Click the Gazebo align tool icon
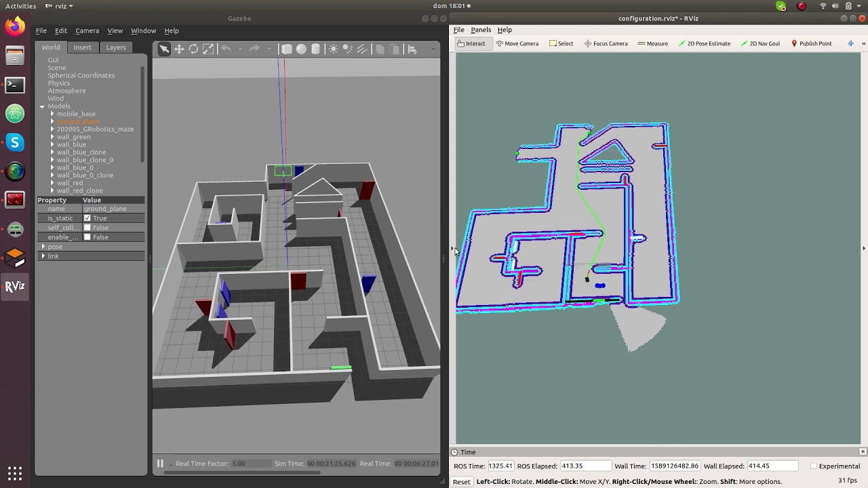The height and width of the screenshot is (488, 868). (412, 49)
